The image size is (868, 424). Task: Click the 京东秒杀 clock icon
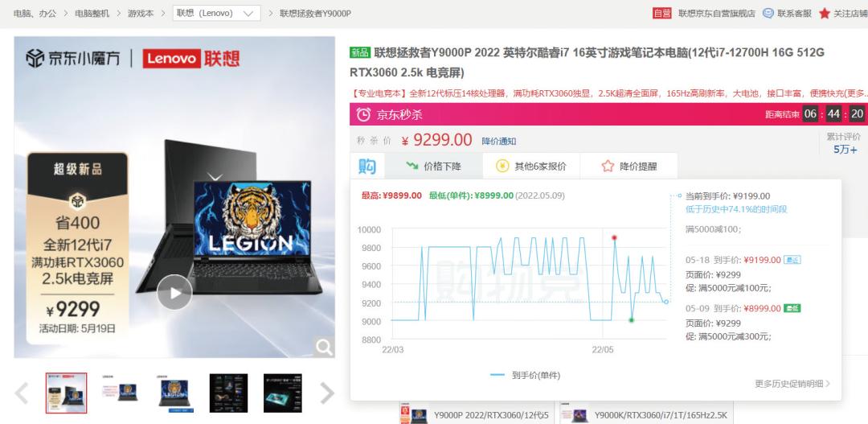click(x=364, y=115)
